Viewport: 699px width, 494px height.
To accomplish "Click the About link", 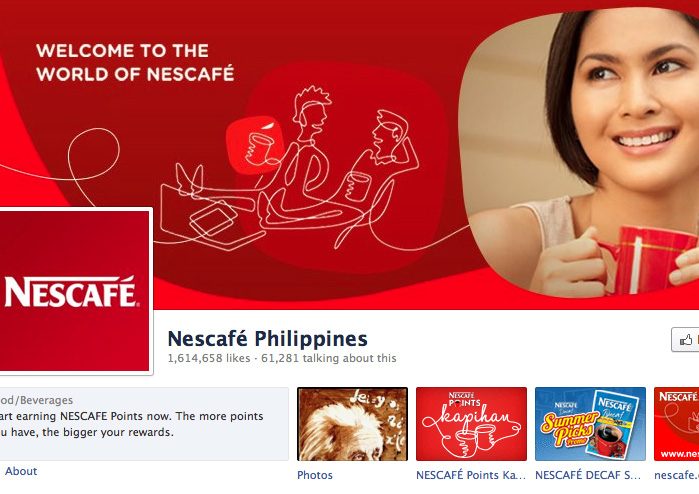I will [21, 471].
